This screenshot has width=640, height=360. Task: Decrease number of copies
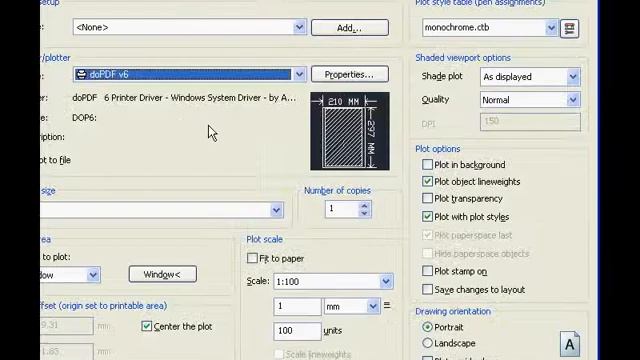pos(364,213)
